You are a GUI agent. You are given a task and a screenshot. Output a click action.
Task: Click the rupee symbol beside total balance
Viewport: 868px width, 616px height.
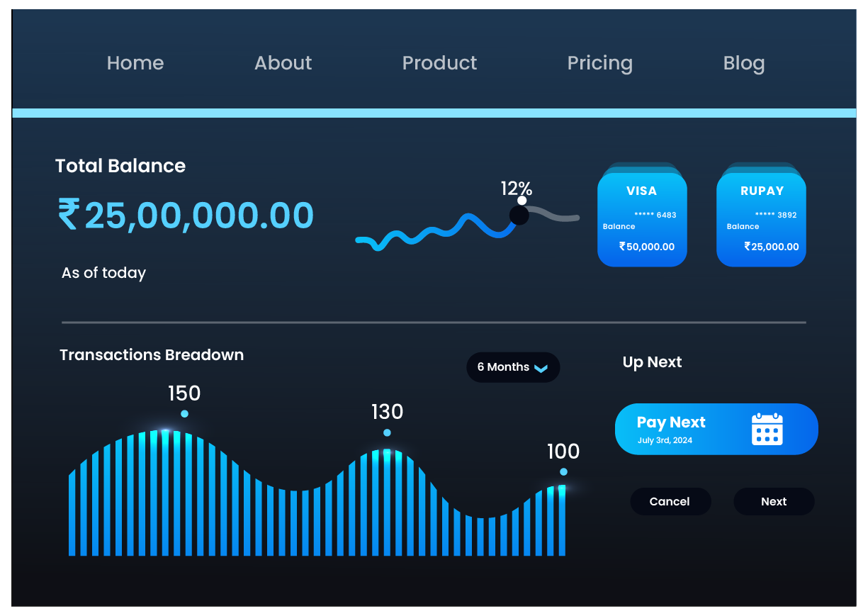click(x=68, y=215)
